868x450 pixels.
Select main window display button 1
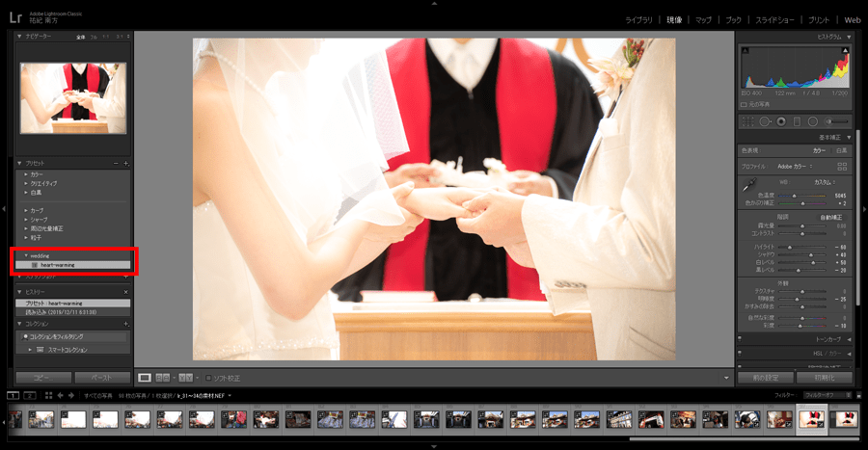point(13,395)
